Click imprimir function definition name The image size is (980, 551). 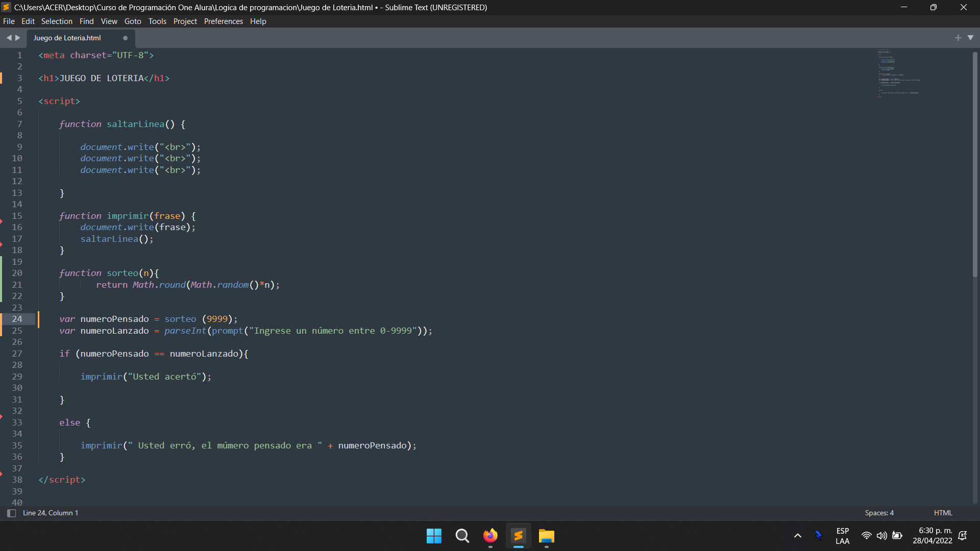(127, 216)
